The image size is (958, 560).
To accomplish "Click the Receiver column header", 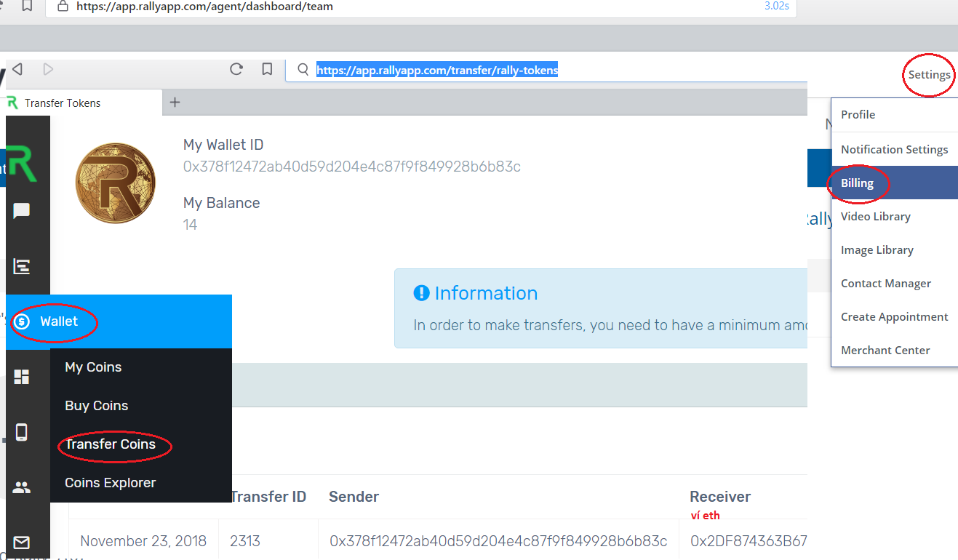I will tap(720, 497).
